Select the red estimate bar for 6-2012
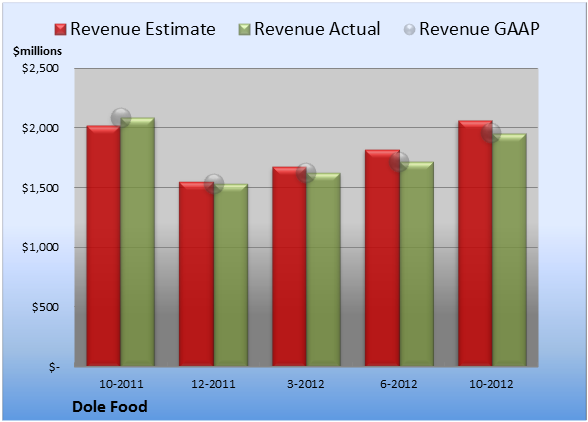Screen dimensions: 588x422 [382, 258]
